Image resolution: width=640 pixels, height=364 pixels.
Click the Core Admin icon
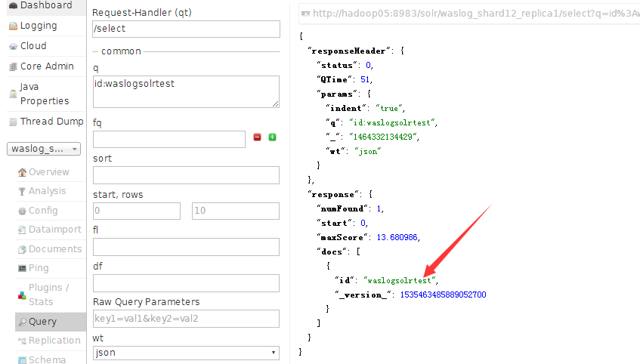pos(13,67)
